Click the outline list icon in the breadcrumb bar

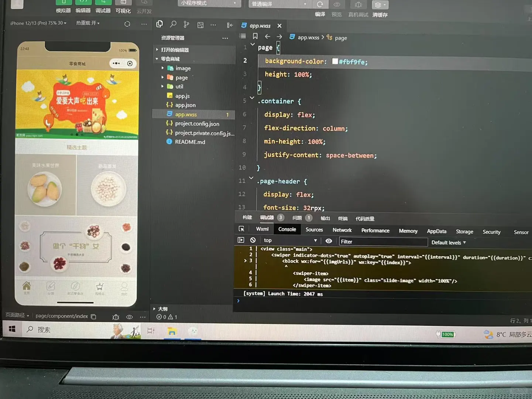click(x=243, y=36)
